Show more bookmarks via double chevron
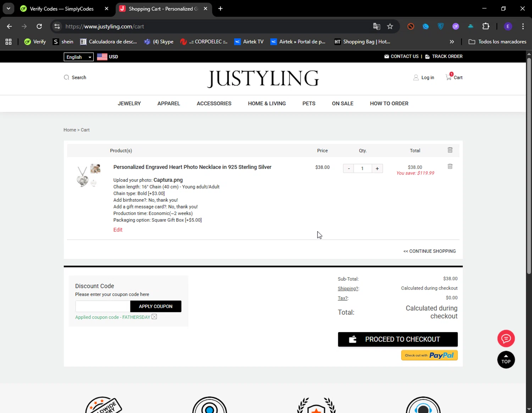 [452, 42]
